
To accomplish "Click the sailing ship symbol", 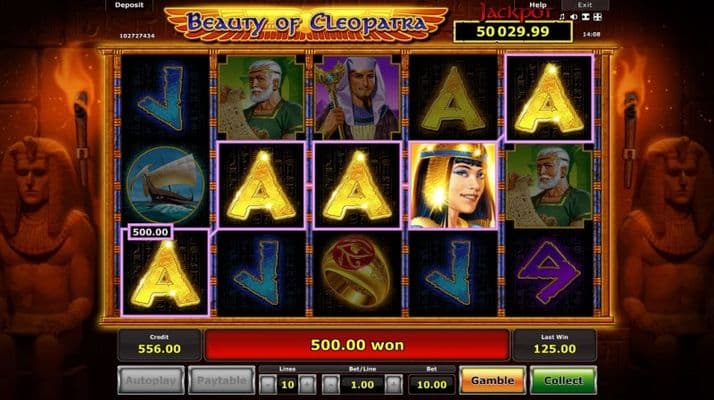I will click(x=165, y=185).
